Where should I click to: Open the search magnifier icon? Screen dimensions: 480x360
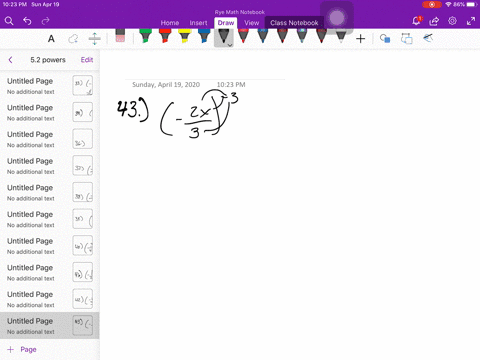tap(9, 21)
